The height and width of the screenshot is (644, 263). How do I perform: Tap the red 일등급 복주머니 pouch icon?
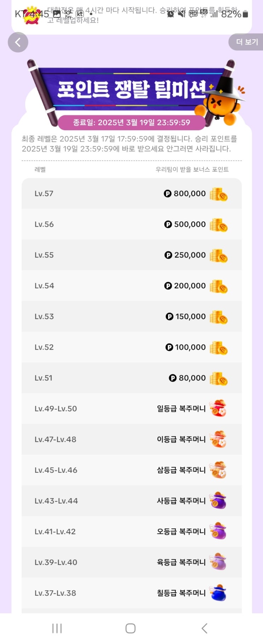[218, 409]
